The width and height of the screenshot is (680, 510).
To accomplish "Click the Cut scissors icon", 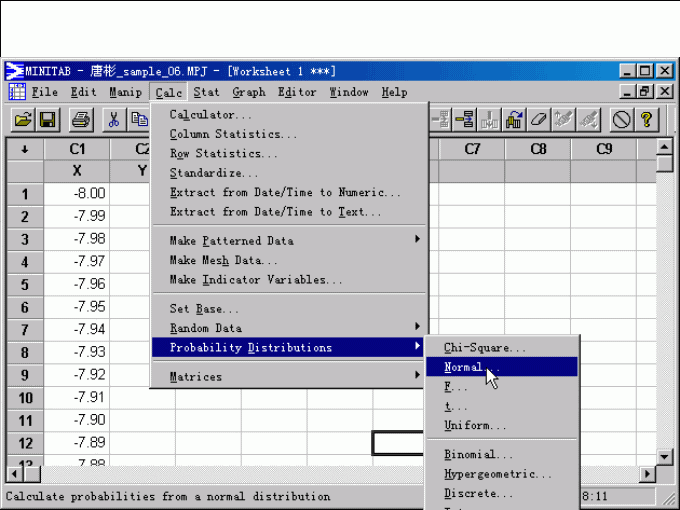I will click(114, 120).
